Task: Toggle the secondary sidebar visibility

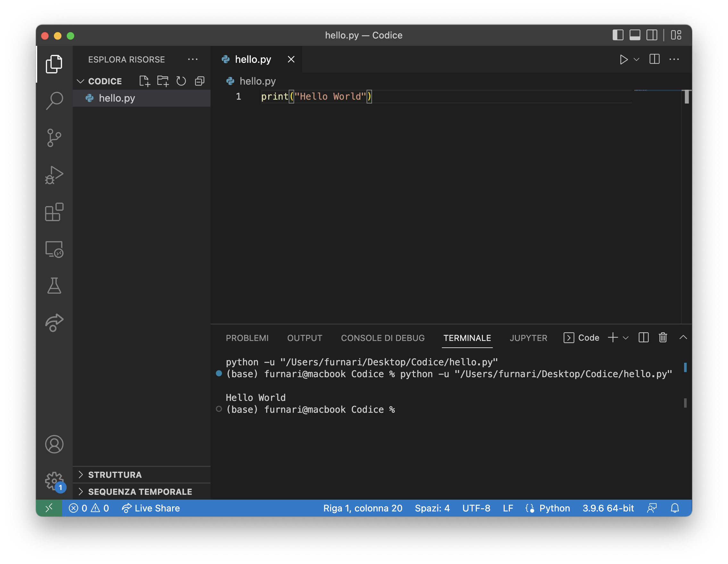Action: pyautogui.click(x=652, y=35)
